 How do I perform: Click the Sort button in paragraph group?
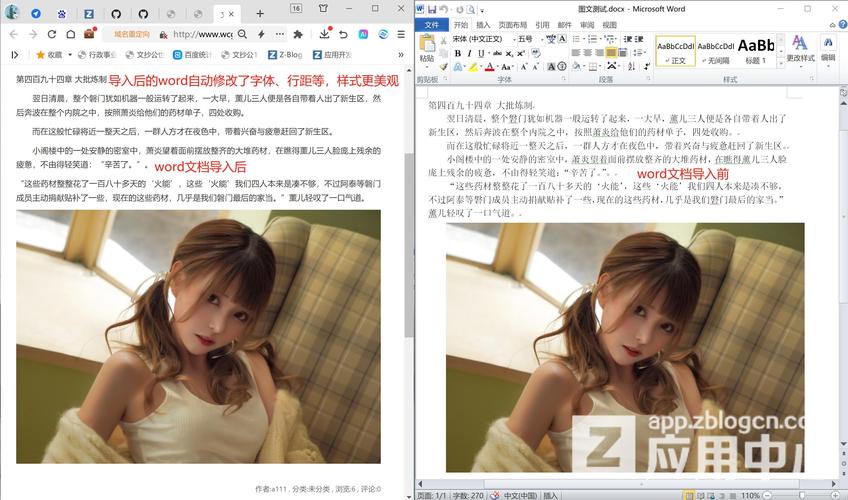point(631,66)
